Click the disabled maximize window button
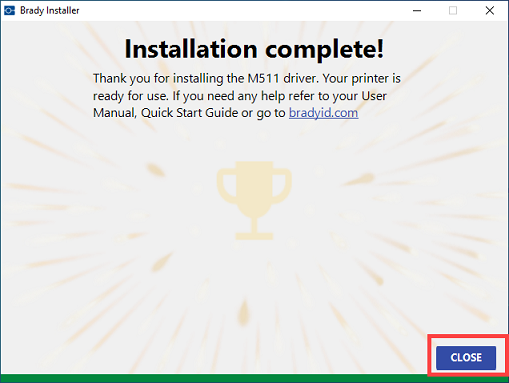 [453, 11]
